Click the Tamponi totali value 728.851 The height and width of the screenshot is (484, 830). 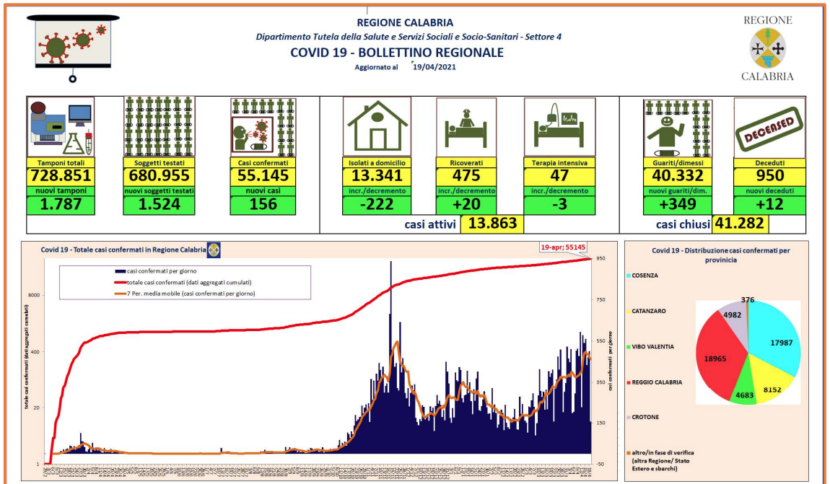pos(60,176)
